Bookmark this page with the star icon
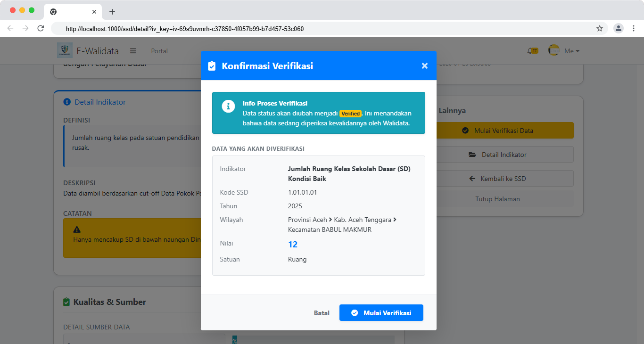 tap(600, 28)
